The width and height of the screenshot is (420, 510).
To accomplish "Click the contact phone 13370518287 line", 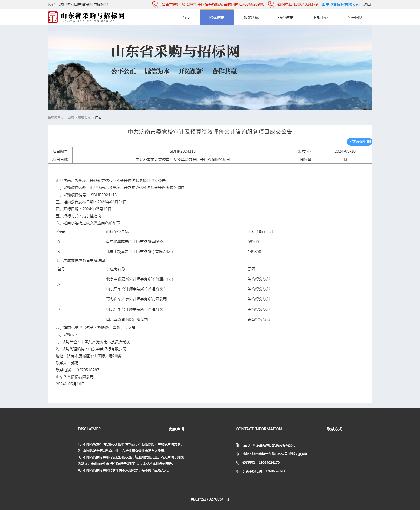I will click(x=77, y=370).
